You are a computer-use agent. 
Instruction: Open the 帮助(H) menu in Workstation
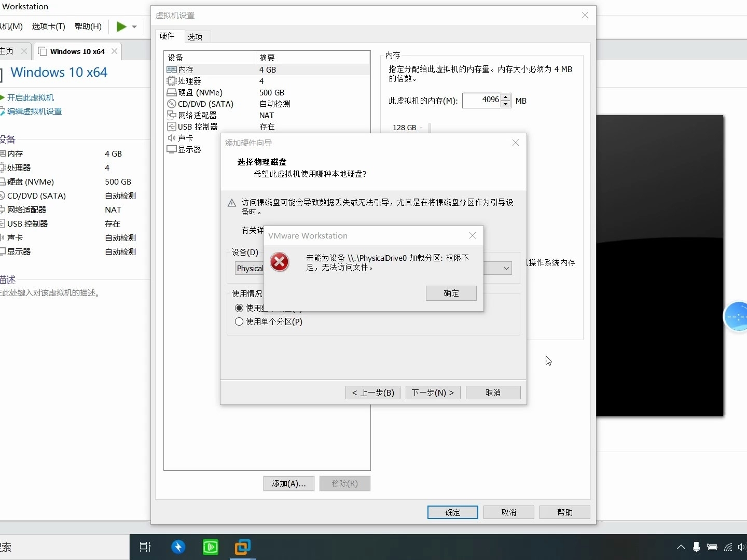click(x=88, y=26)
